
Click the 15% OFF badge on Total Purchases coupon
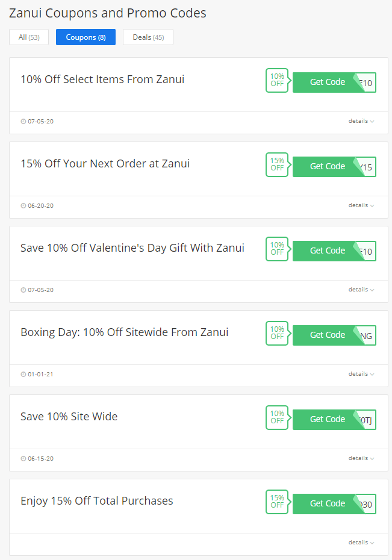pos(277,502)
